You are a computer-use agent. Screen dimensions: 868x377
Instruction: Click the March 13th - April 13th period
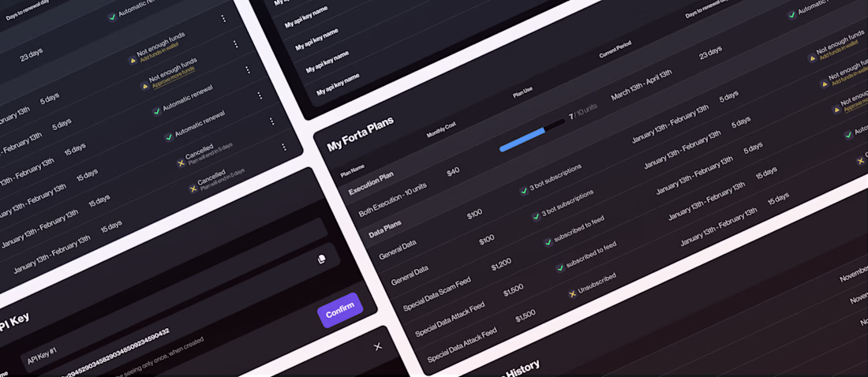[x=641, y=84]
